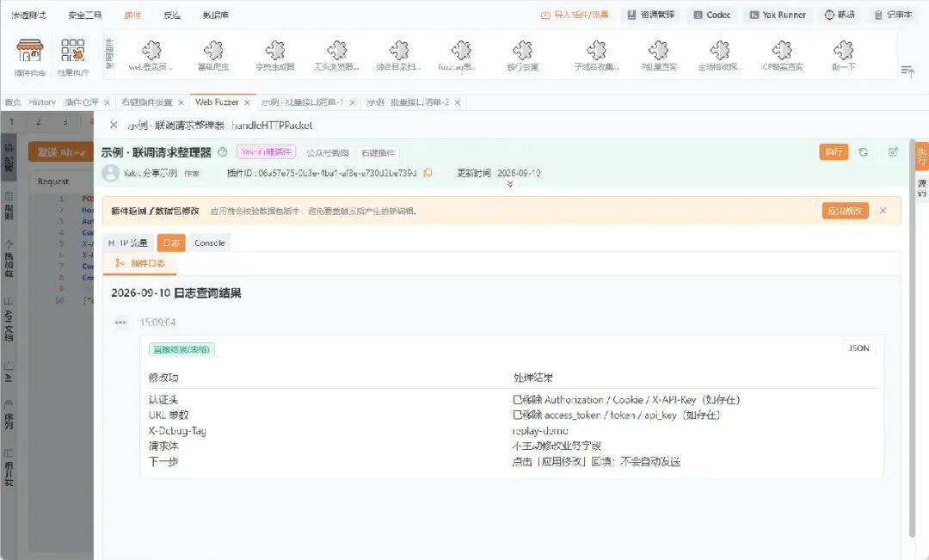
Task: Toggle JSON view of the log result
Action: (x=858, y=348)
